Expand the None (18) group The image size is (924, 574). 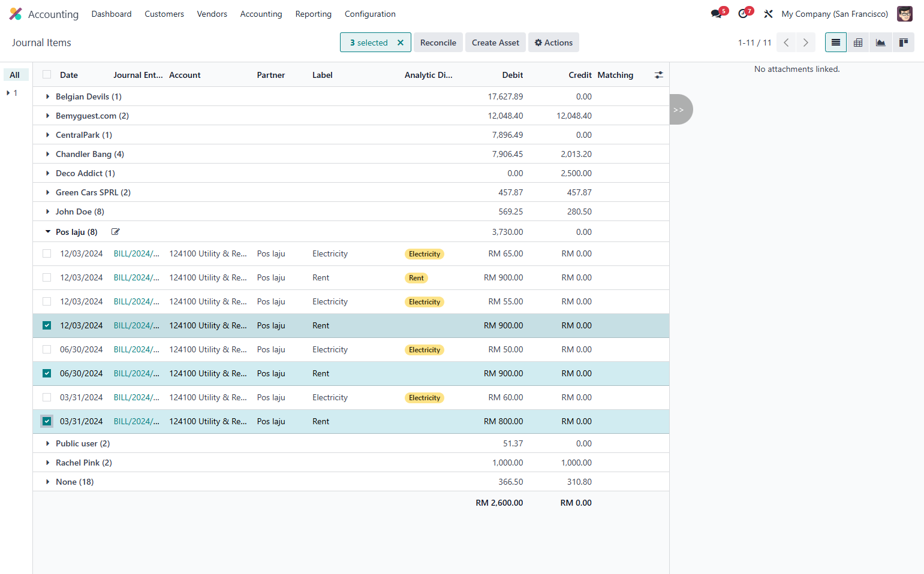48,482
